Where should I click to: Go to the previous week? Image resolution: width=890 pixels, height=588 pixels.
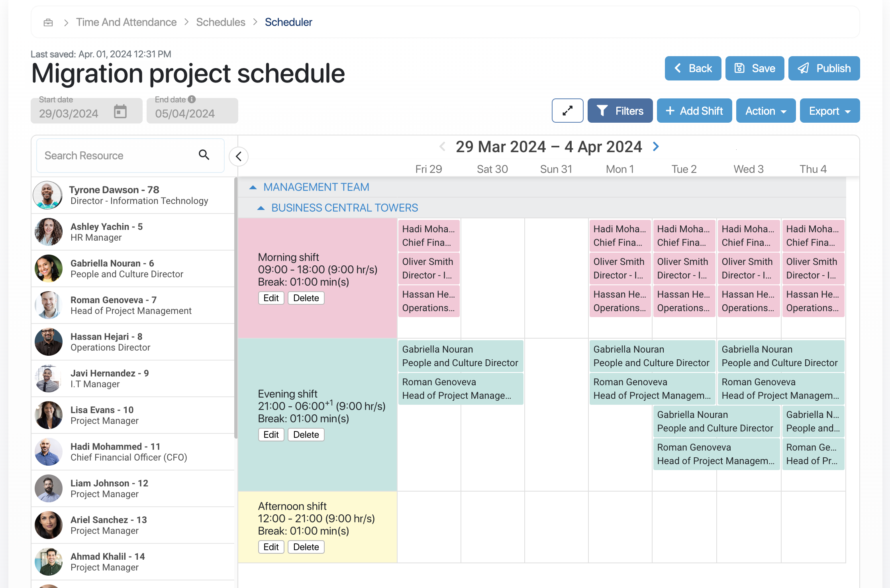coord(442,147)
